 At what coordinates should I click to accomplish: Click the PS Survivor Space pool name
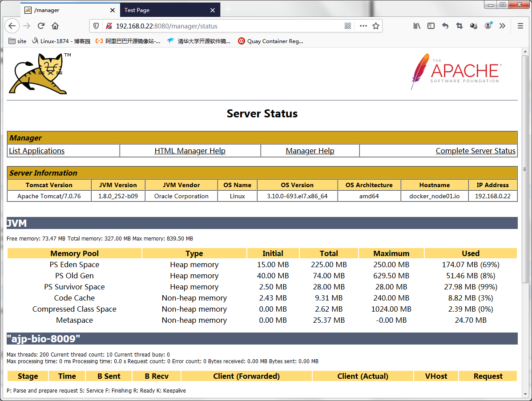75,287
